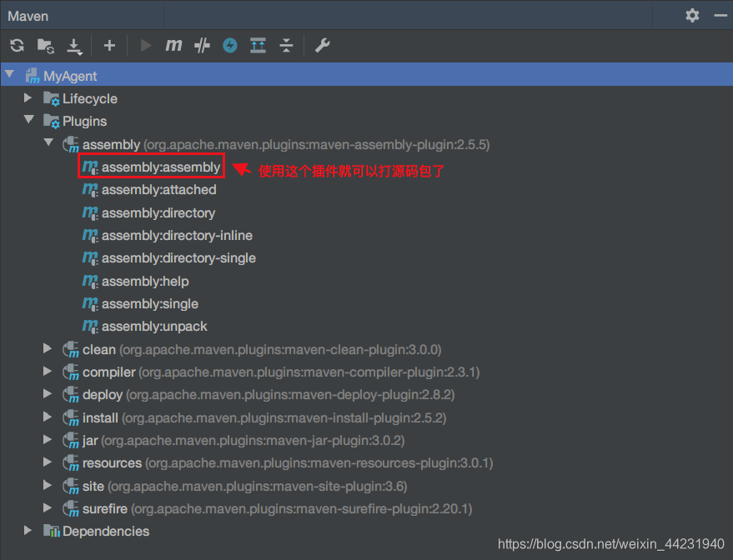Select the assembly:single goal

[x=150, y=303]
